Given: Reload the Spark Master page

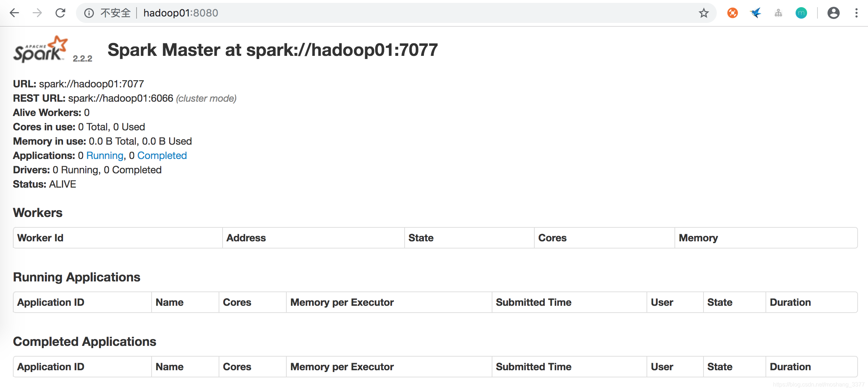Looking at the screenshot, I should click(60, 13).
